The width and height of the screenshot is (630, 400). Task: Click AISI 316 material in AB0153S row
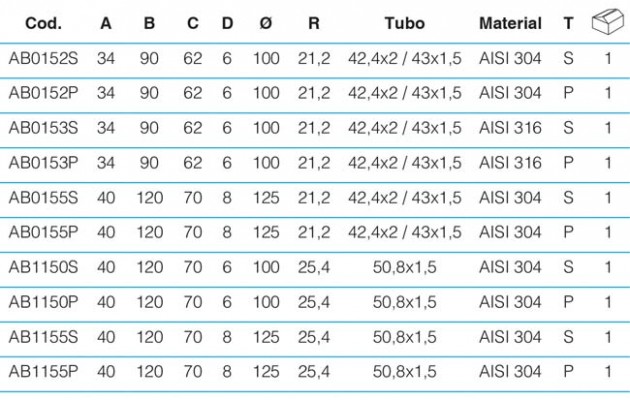click(x=510, y=128)
